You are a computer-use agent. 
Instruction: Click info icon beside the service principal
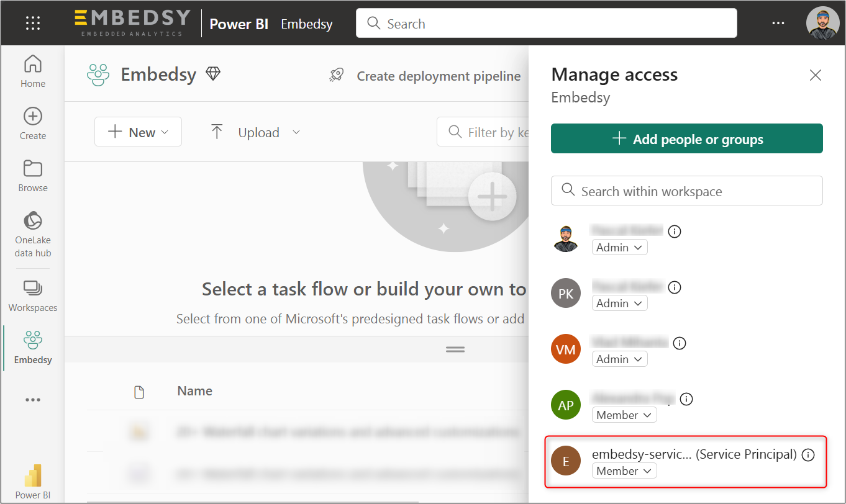pyautogui.click(x=807, y=455)
